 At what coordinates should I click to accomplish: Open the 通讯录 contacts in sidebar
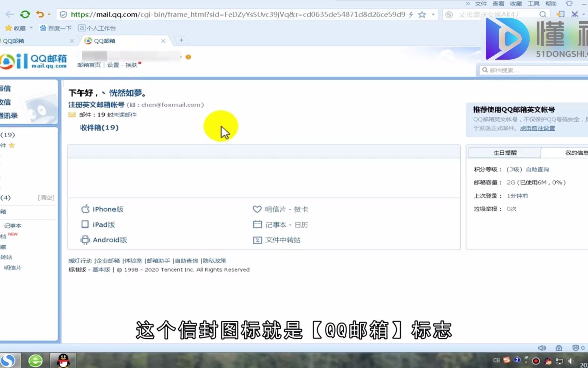coord(9,116)
